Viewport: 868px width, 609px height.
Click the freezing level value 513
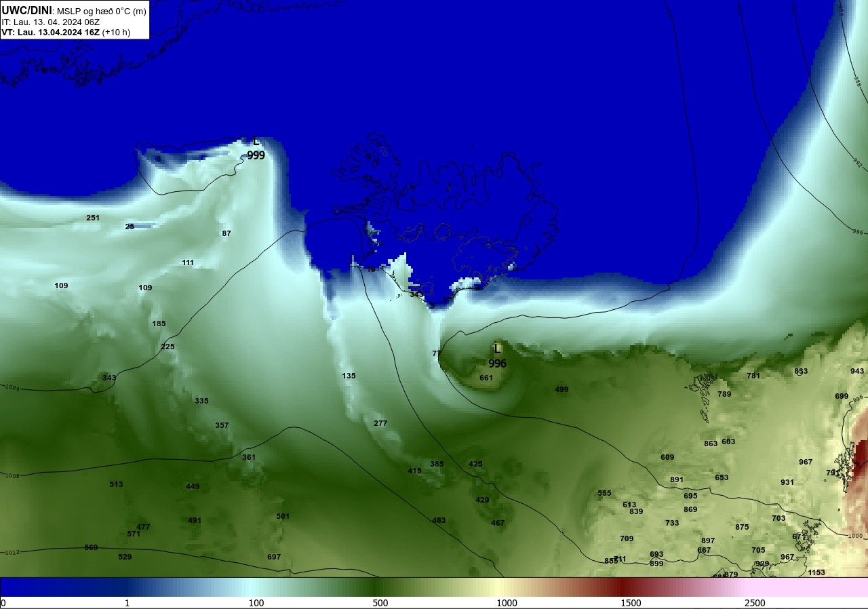(x=116, y=484)
